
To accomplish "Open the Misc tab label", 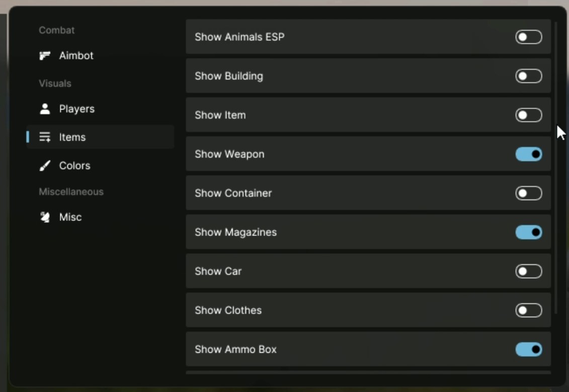I will (x=70, y=217).
